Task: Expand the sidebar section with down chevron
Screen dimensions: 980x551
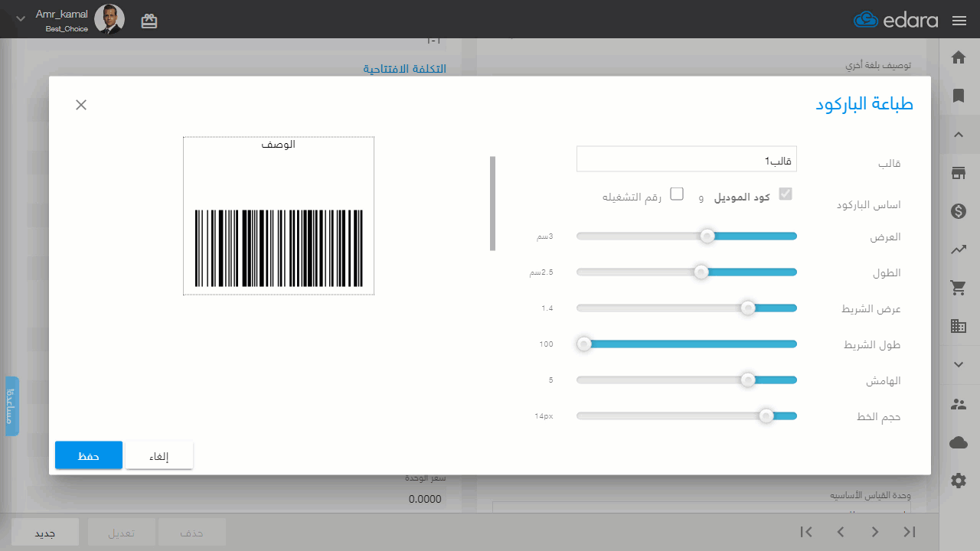Action: tap(958, 365)
